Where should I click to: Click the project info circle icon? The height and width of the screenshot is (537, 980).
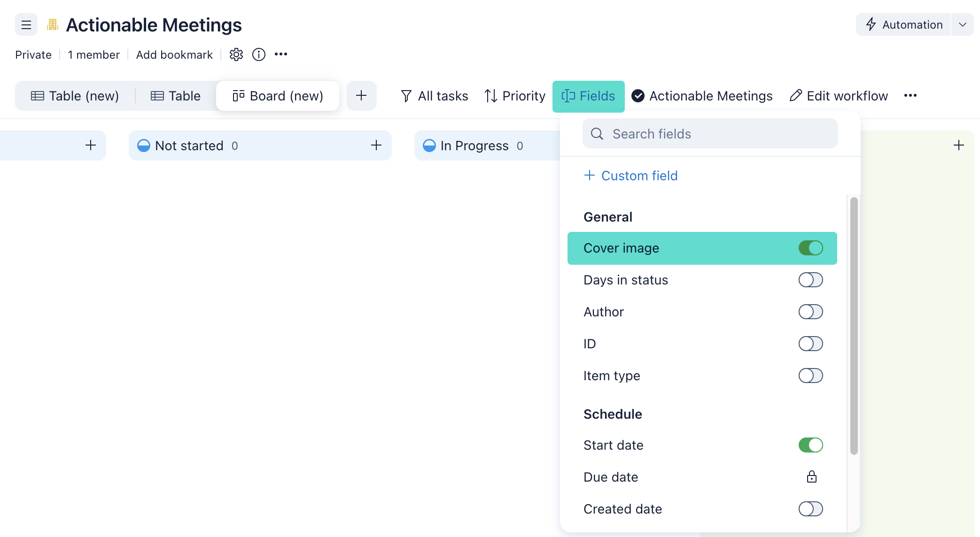click(259, 54)
